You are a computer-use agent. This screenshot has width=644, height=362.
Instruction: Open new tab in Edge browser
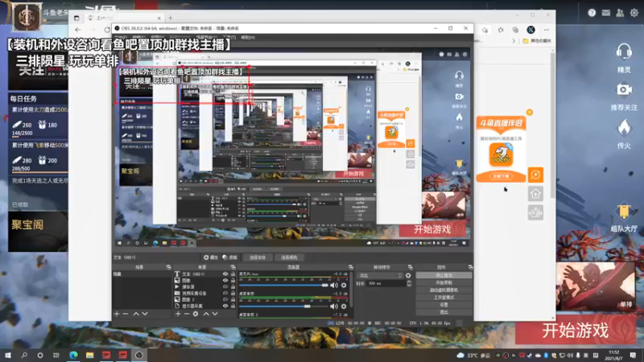[171, 18]
